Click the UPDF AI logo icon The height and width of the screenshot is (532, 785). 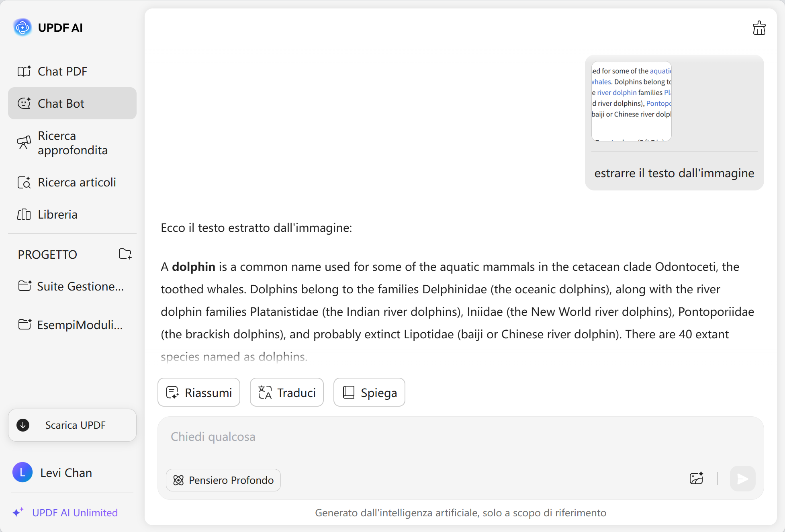point(22,27)
